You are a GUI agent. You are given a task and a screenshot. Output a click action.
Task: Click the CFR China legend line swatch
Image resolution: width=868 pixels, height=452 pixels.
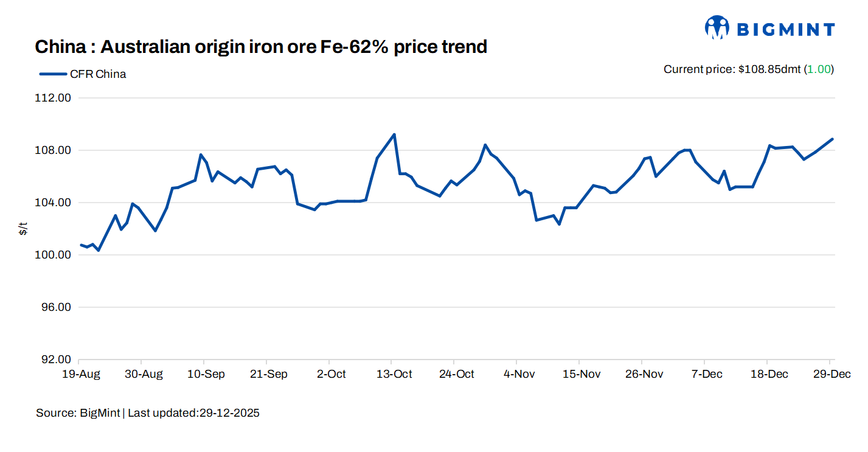(x=52, y=74)
